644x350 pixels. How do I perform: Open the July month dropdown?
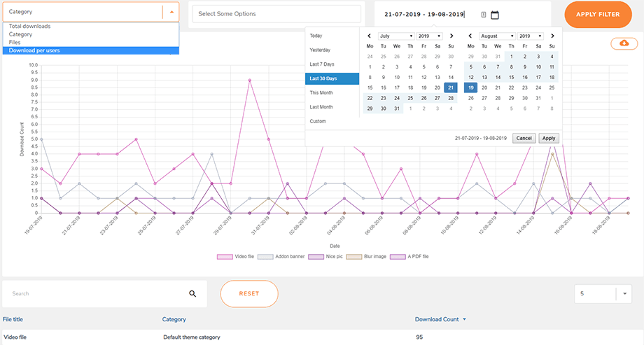click(395, 36)
